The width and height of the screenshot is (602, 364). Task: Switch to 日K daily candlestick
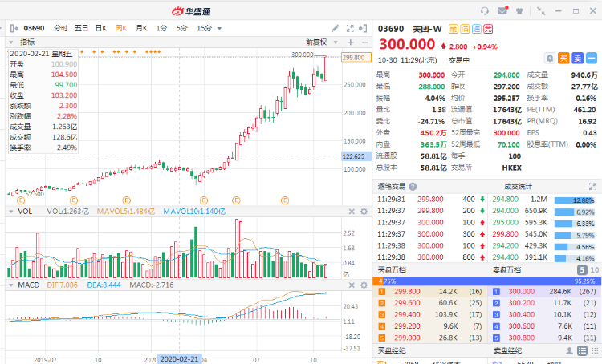tap(101, 28)
